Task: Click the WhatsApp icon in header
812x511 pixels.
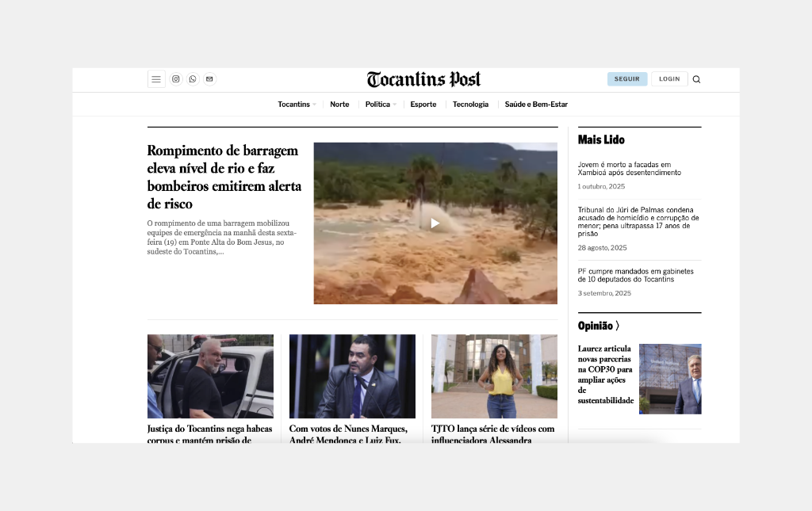Action: click(193, 79)
